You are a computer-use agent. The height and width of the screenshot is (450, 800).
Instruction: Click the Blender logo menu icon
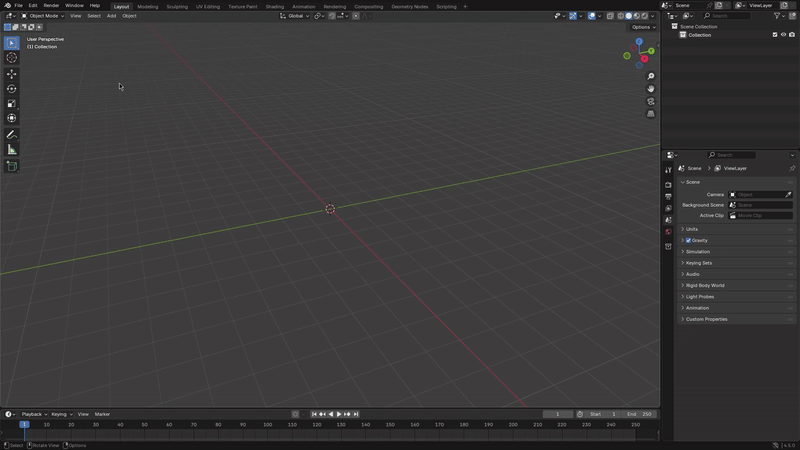tap(7, 5)
